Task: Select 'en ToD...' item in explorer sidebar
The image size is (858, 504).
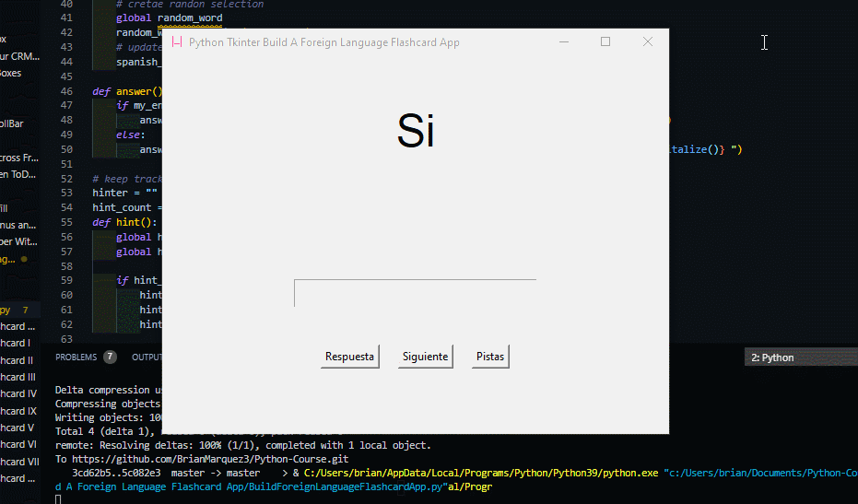Action: [19, 174]
